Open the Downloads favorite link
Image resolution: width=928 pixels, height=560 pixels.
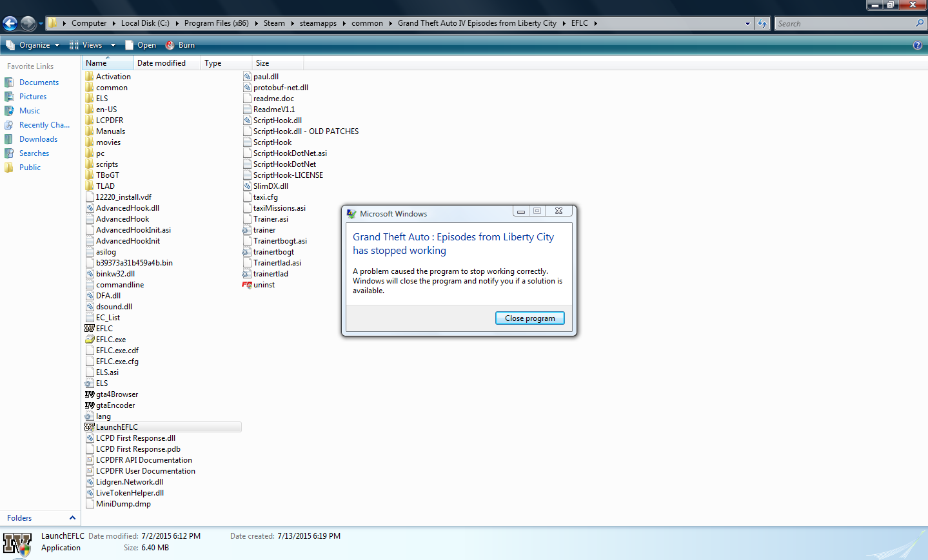pyautogui.click(x=38, y=139)
